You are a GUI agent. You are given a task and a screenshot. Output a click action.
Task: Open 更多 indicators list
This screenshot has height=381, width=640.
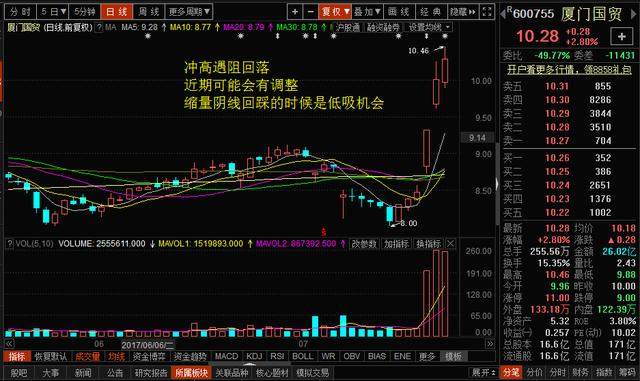427,356
